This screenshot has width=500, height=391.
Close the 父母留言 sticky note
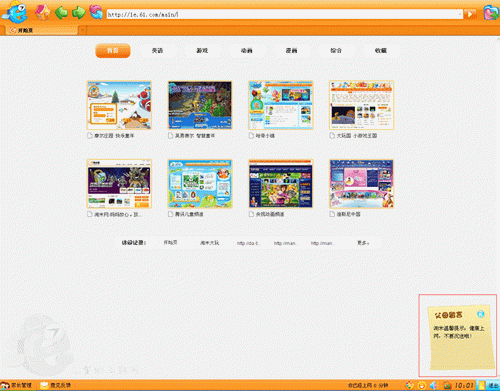pos(480,314)
